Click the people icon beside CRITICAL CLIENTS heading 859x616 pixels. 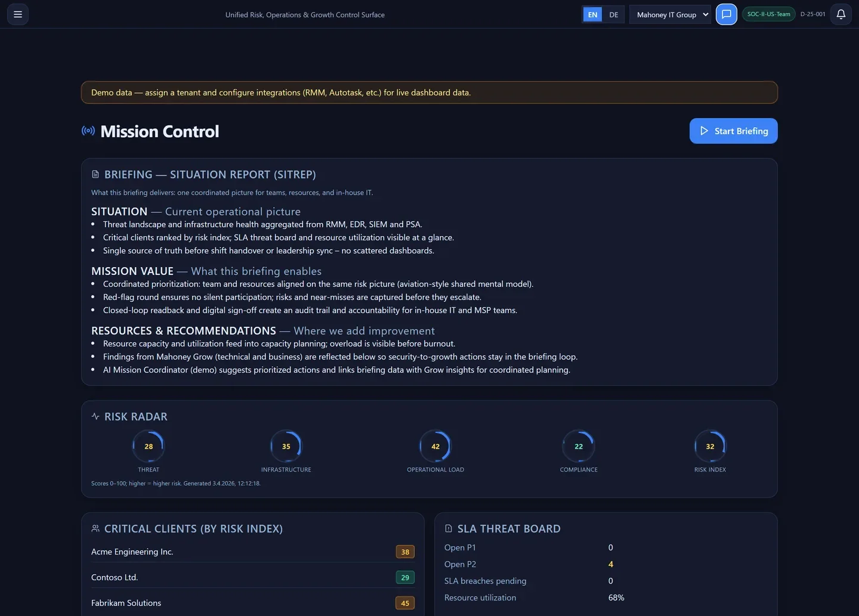click(x=95, y=528)
